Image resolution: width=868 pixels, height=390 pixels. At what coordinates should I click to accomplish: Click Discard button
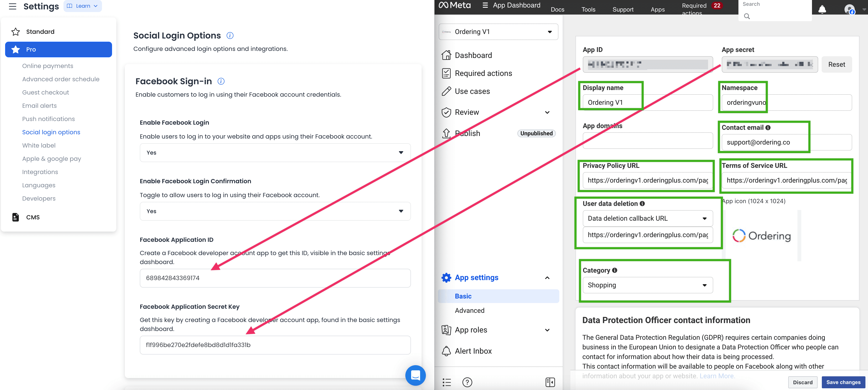tap(802, 382)
